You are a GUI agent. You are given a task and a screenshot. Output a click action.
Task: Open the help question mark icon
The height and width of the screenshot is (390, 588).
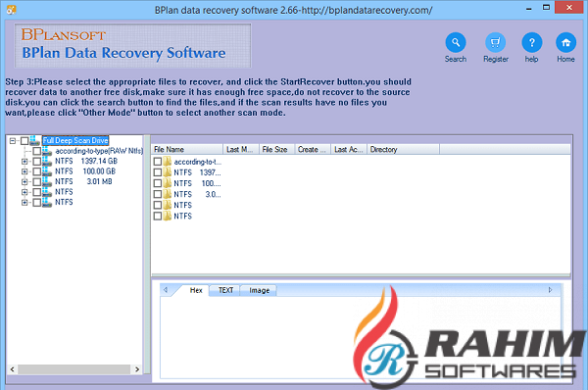532,42
